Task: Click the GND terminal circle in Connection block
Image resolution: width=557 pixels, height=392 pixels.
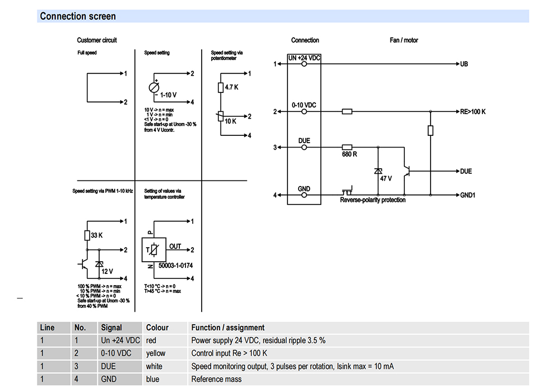Action: pos(304,195)
